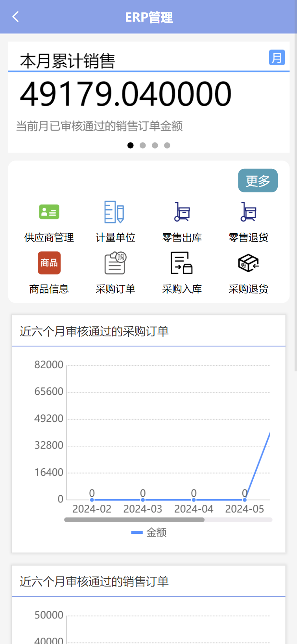
Task: Open 采购订单 purchase order icon
Action: [x=115, y=263]
